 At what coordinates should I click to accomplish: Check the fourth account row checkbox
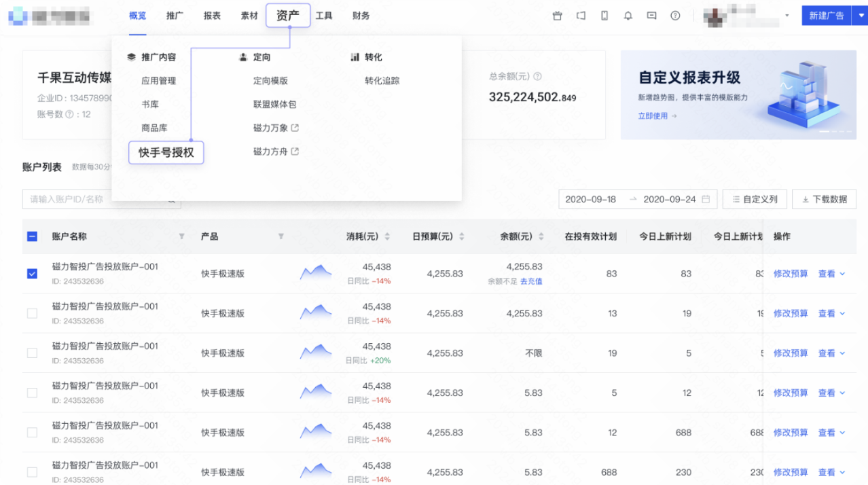pyautogui.click(x=32, y=393)
